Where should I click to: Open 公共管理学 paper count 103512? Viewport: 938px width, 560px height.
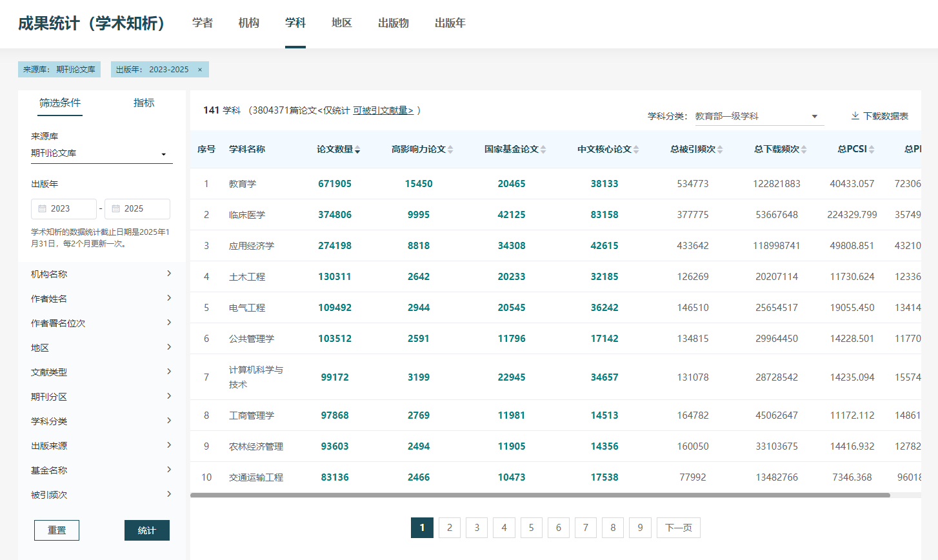coord(335,339)
